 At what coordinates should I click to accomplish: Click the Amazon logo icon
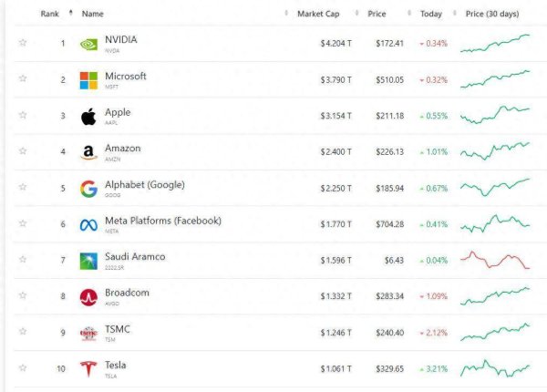coord(88,152)
